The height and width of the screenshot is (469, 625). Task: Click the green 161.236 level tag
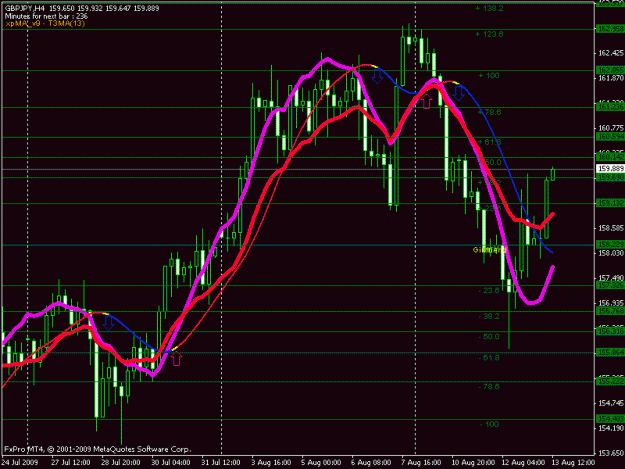(611, 107)
